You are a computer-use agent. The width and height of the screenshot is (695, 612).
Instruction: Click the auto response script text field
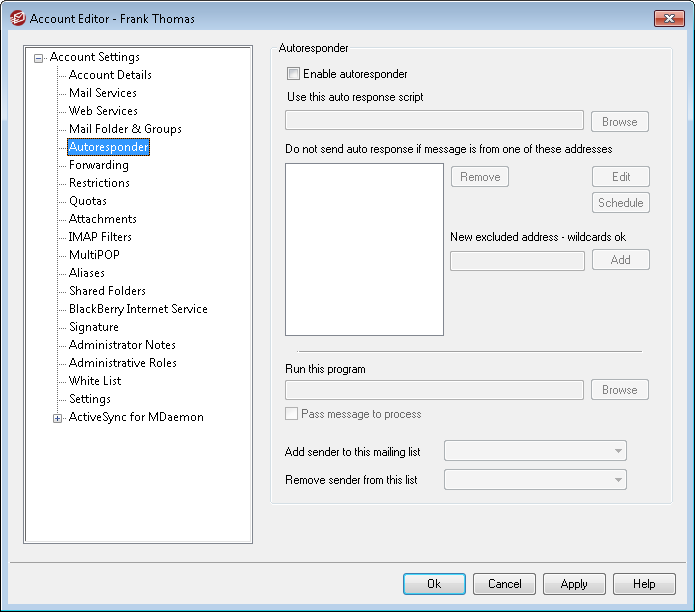pos(434,121)
